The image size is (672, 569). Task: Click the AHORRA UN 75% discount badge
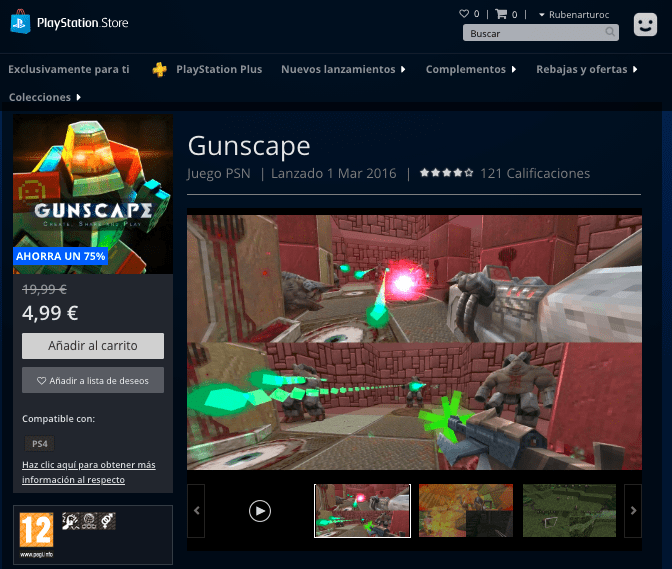(60, 256)
